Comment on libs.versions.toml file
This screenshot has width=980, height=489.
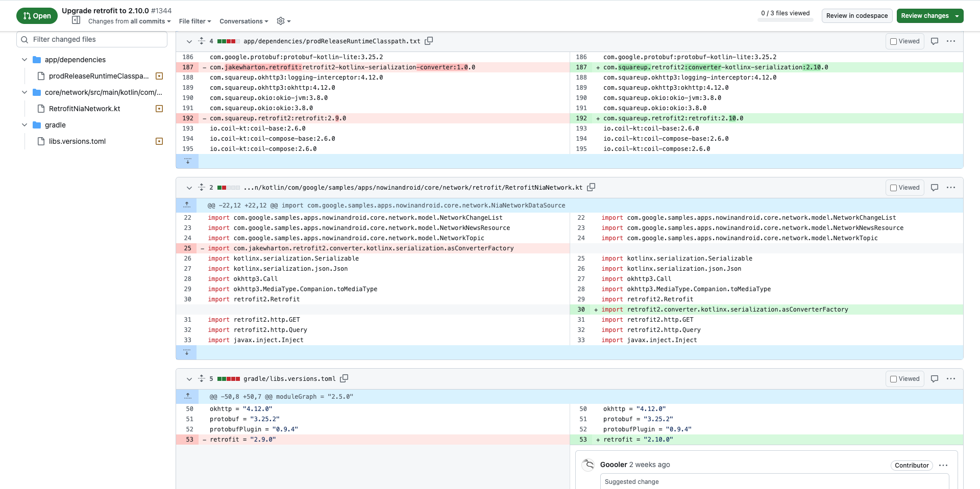point(935,379)
